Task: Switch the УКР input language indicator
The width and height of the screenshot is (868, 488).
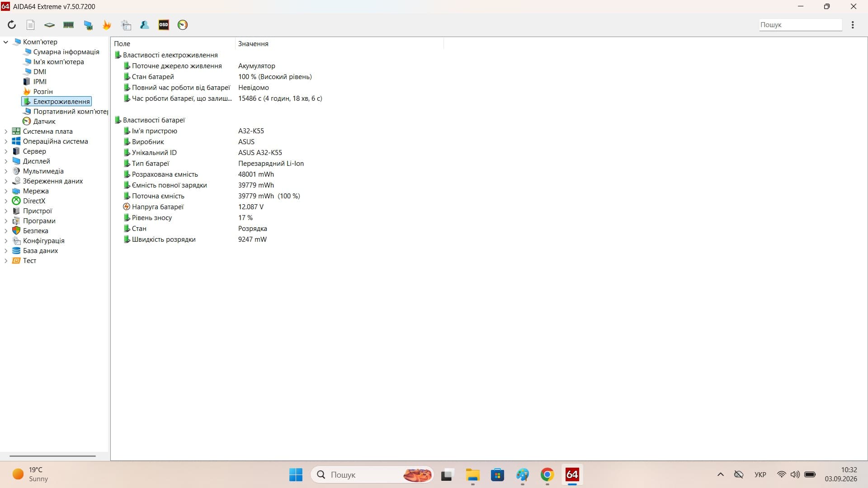Action: [x=760, y=475]
